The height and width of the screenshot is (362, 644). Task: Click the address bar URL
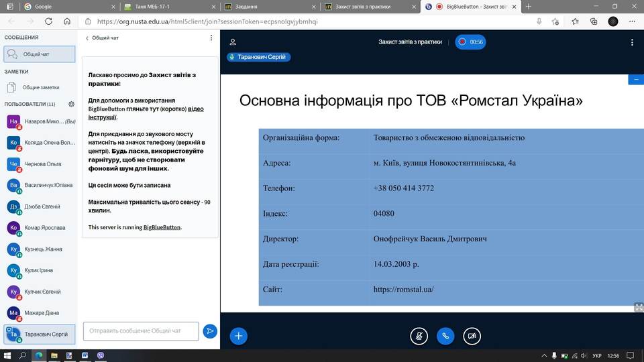(207, 21)
